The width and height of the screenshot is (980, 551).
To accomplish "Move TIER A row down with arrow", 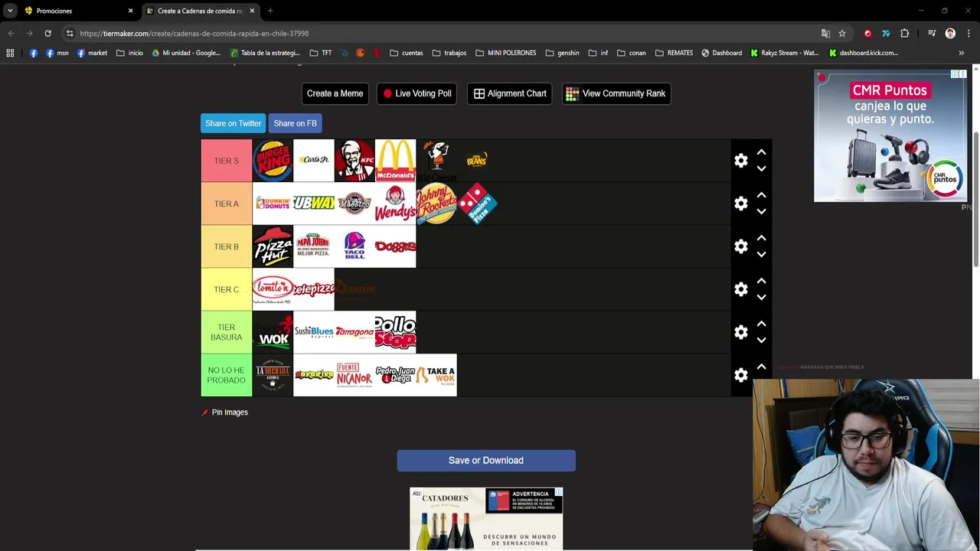I will (x=761, y=211).
